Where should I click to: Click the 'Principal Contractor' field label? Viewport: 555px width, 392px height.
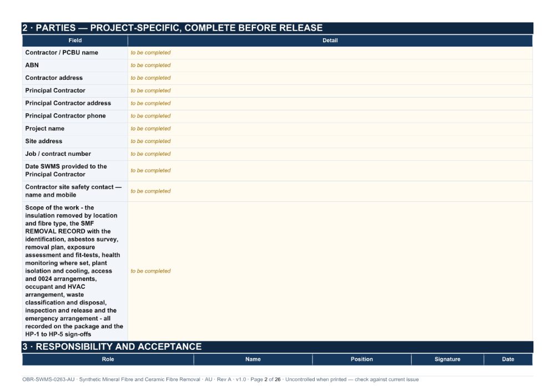pyautogui.click(x=55, y=90)
